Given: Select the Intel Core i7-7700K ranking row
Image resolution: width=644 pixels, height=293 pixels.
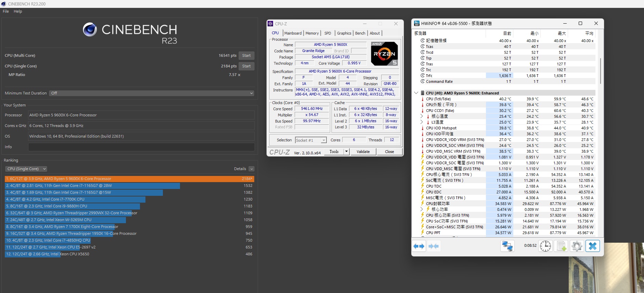Looking at the screenshot, I should 129,199.
